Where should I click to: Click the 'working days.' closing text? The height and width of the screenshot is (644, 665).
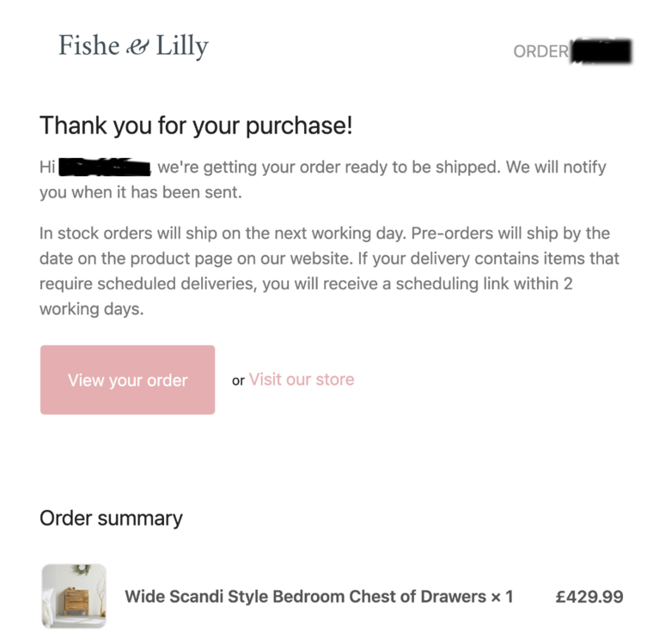(91, 310)
